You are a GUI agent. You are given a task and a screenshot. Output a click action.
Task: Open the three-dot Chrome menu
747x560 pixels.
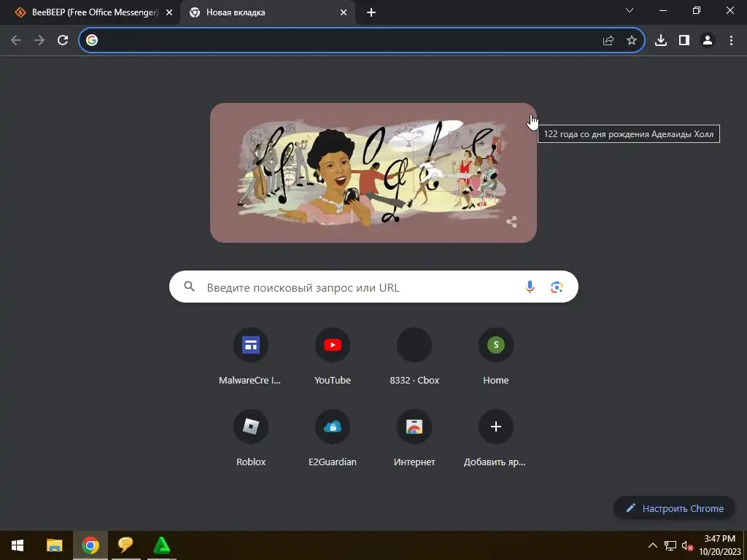731,41
